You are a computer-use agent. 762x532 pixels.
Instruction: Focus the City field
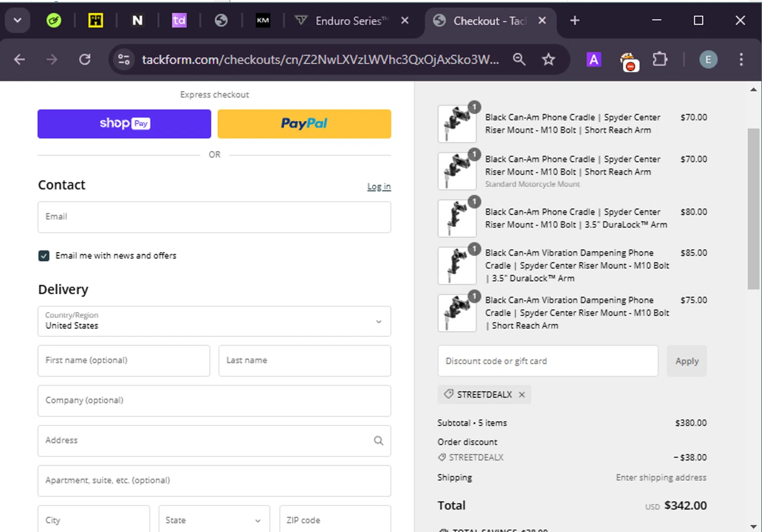tap(94, 519)
